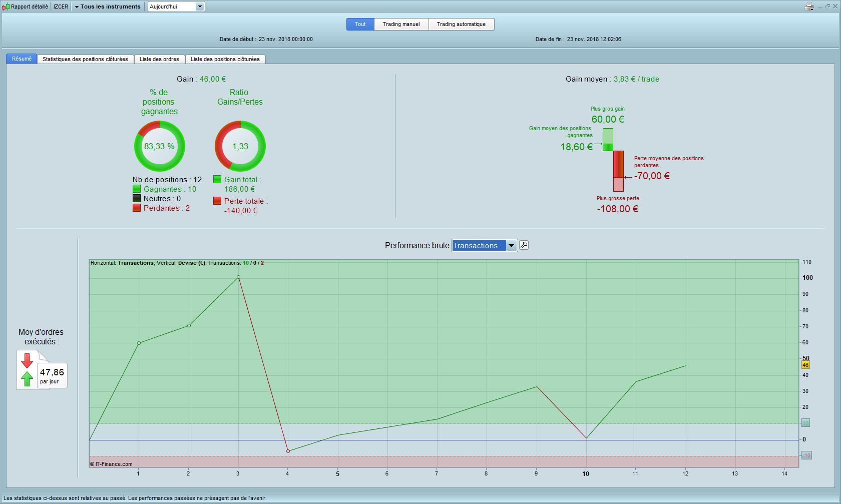Switch to Liste des ordres tab
Viewport: 841px width, 504px height.
click(x=159, y=59)
